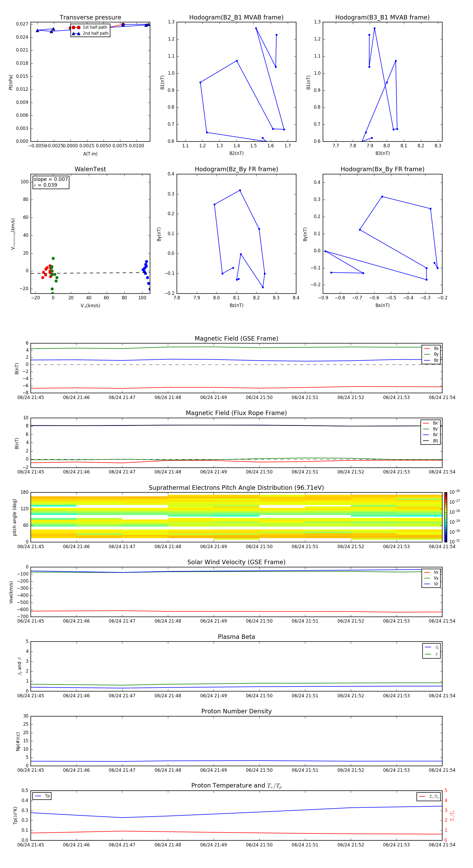473x868 pixels.
Task: Click '06/24 21:54' tick under temperature plot
Action: point(442,845)
